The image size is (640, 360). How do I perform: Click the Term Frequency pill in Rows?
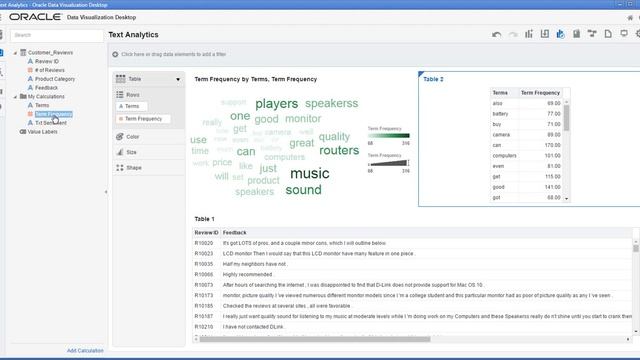tap(143, 119)
